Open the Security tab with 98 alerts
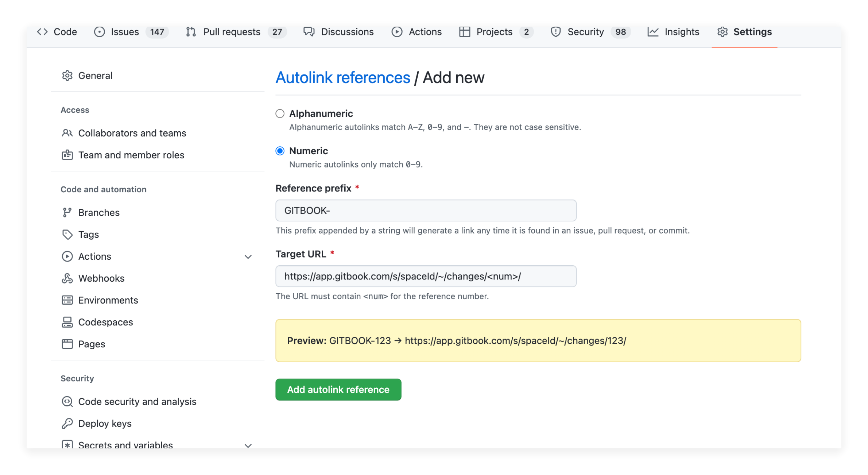 tap(585, 32)
